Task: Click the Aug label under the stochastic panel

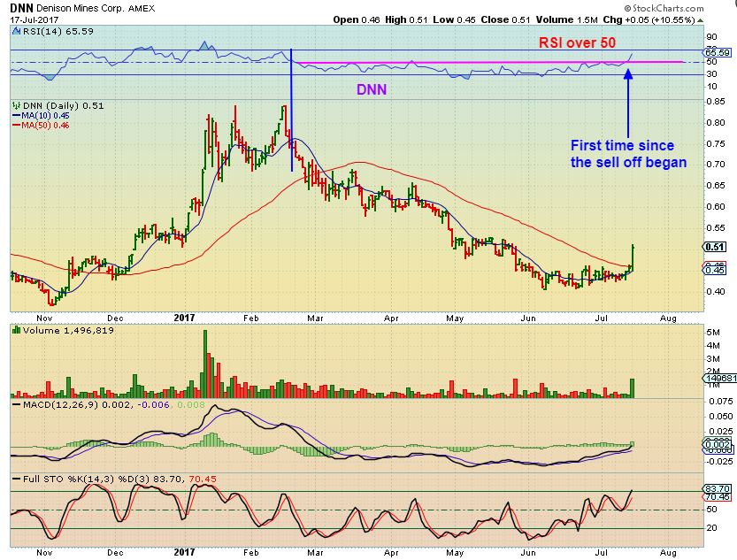Action: pyautogui.click(x=668, y=553)
